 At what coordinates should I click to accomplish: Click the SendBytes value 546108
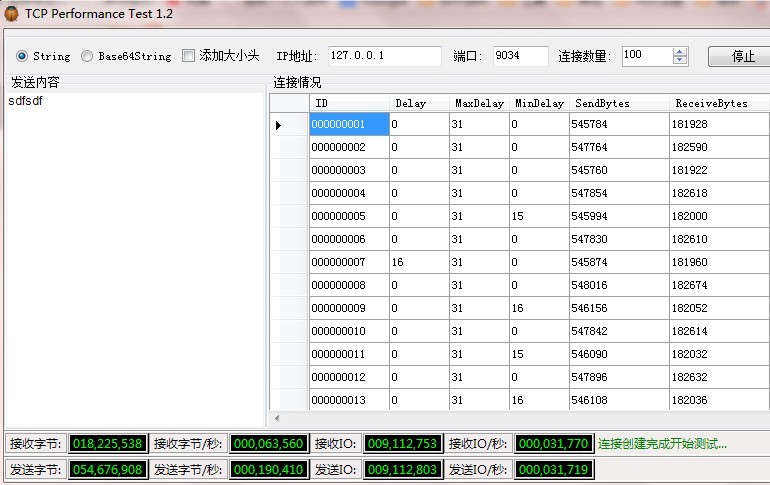[x=619, y=400]
